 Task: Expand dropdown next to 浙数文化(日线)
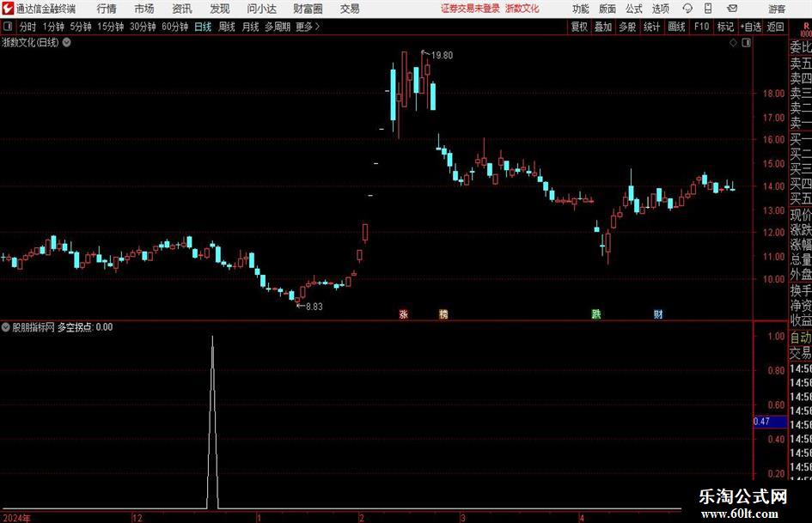coord(67,42)
